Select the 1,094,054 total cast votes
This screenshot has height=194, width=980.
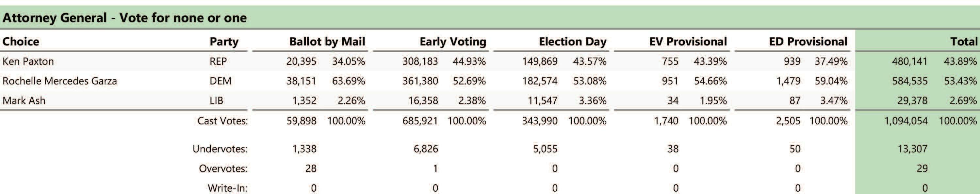coord(906,121)
